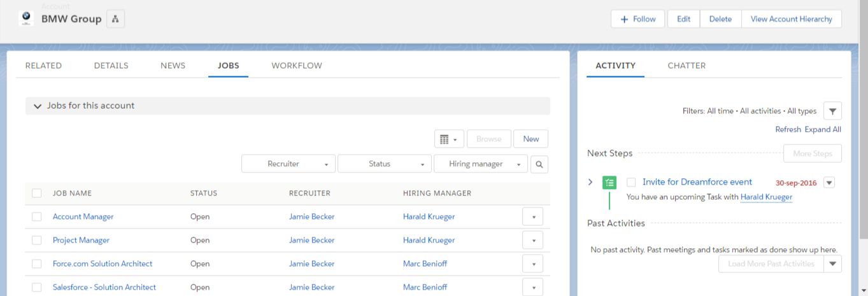Click the New job button
This screenshot has height=296, width=868.
click(x=531, y=139)
